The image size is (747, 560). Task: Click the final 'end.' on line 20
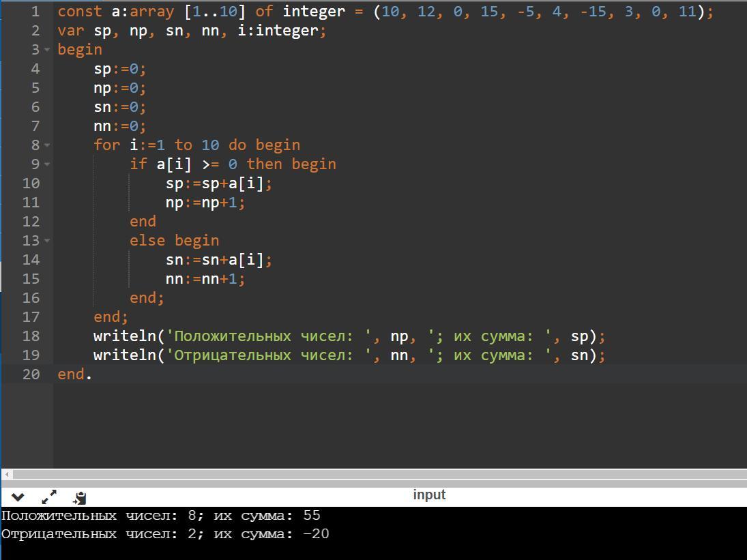(x=74, y=374)
